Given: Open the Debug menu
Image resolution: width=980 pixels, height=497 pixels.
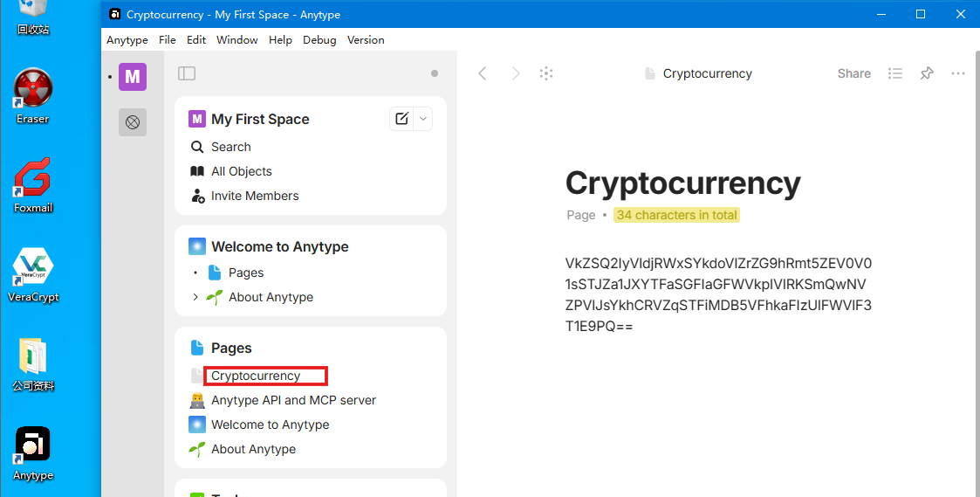Looking at the screenshot, I should pyautogui.click(x=319, y=40).
